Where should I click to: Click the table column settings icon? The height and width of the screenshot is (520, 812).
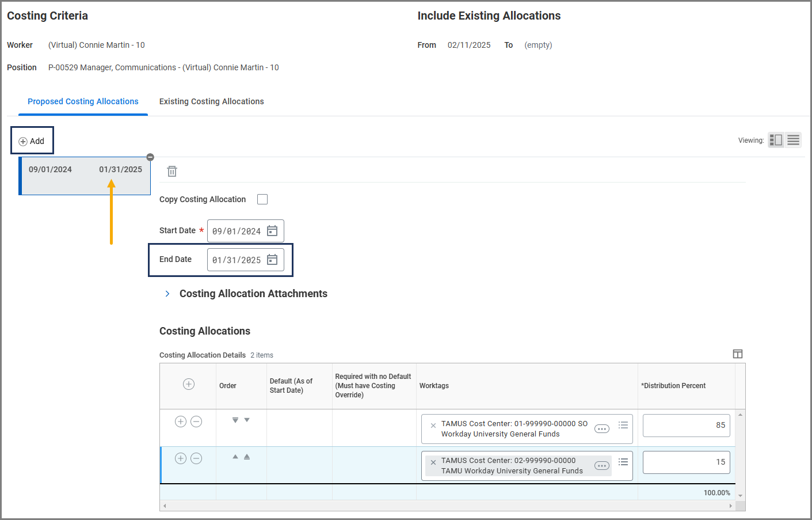737,354
